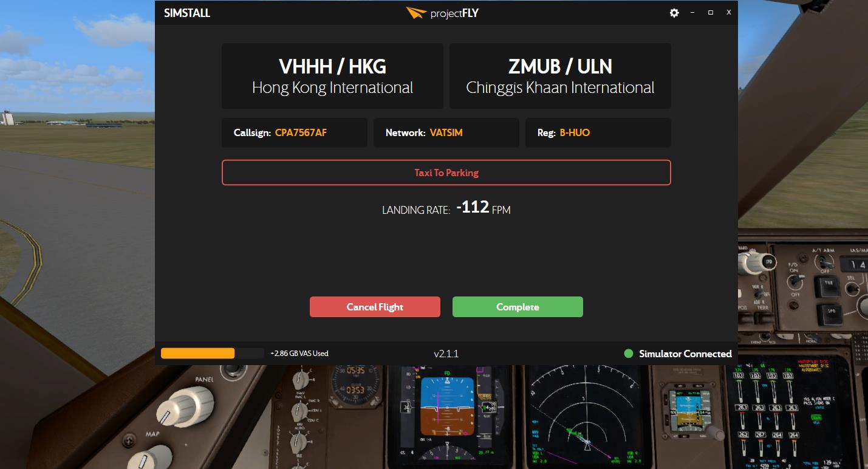The width and height of the screenshot is (868, 469).
Task: Toggle the F/D ON/OFF switch in cockpit
Action: pyautogui.click(x=795, y=281)
